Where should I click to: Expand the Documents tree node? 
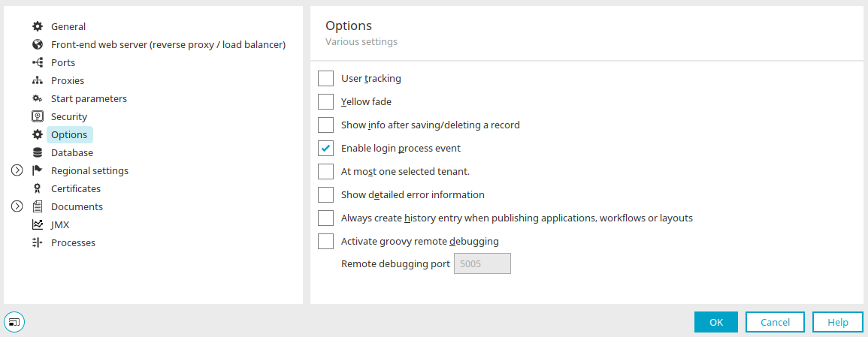tap(17, 206)
